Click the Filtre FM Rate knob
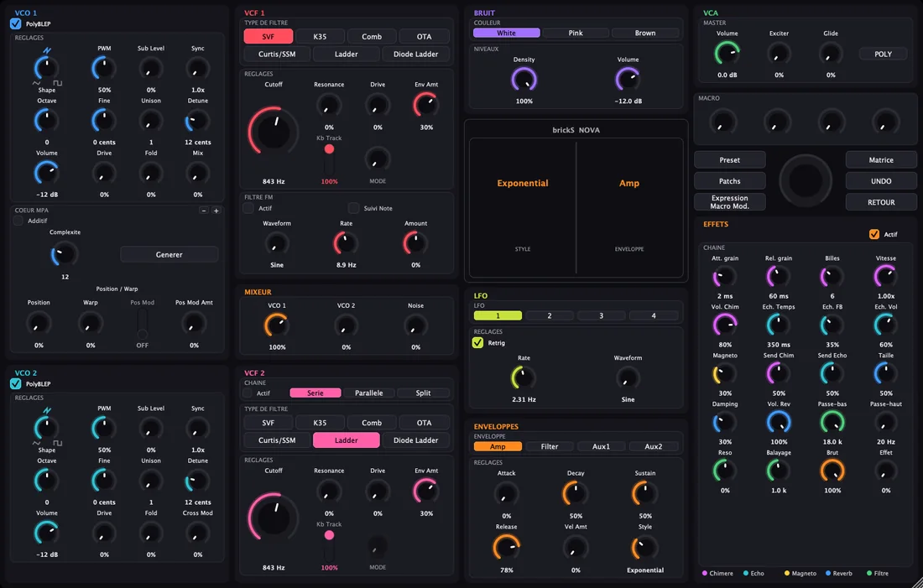The width and height of the screenshot is (923, 588). click(346, 243)
